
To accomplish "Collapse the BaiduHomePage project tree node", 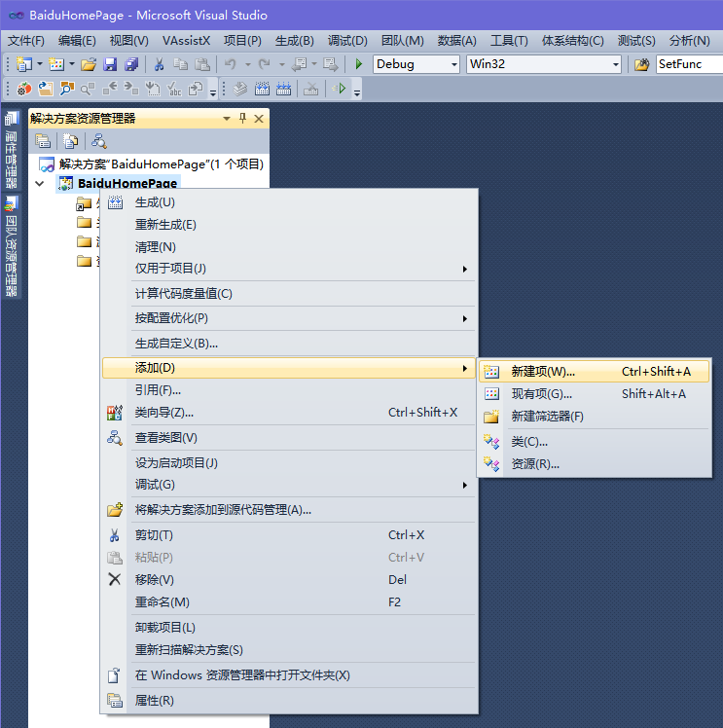I will [40, 184].
